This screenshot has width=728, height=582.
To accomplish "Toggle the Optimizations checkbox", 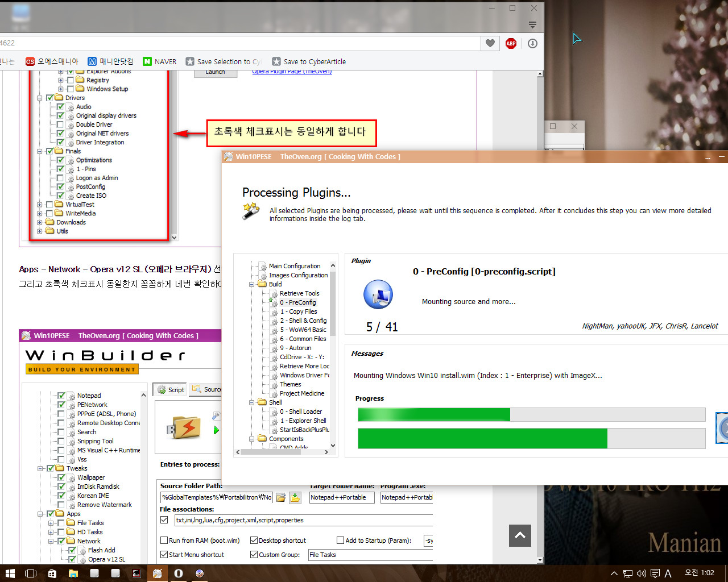I will click(60, 160).
